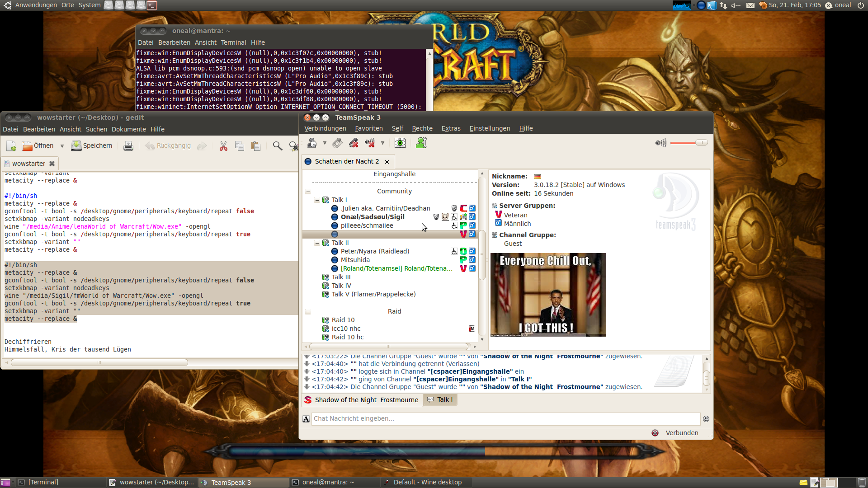The width and height of the screenshot is (868, 488).
Task: Copy selection using gedit copy icon
Action: [x=240, y=146]
